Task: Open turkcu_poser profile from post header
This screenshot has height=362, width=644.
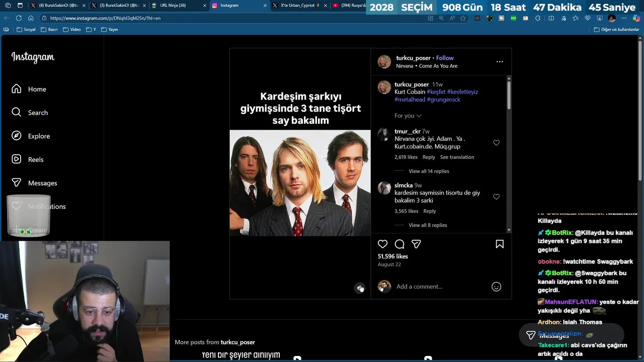Action: coord(413,58)
